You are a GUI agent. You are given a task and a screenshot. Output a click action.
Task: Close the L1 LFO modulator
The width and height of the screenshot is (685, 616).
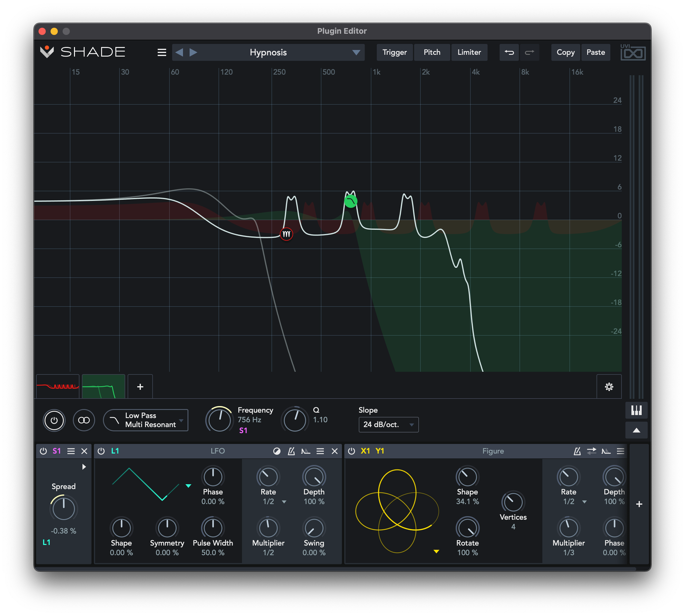pyautogui.click(x=335, y=451)
